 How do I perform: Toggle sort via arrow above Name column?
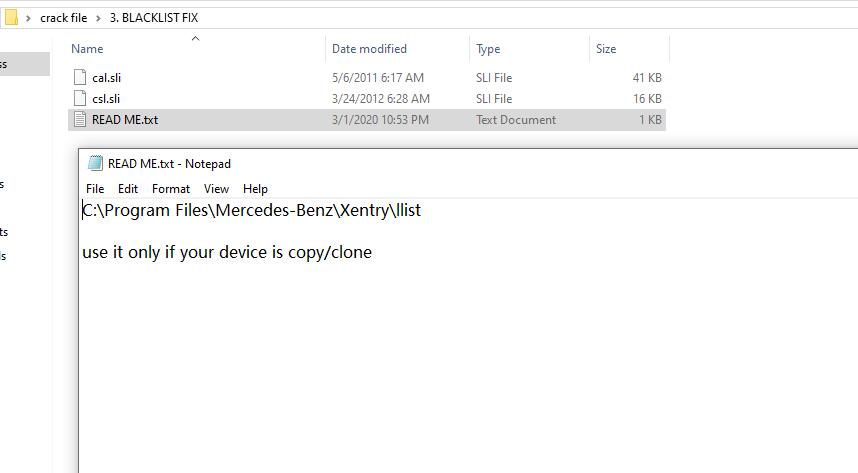[x=195, y=38]
